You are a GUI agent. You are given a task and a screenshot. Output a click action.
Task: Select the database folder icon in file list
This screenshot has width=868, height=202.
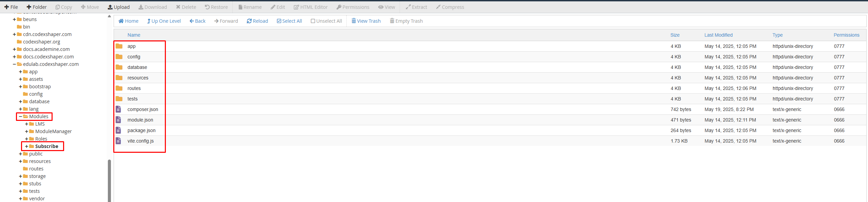tap(119, 67)
